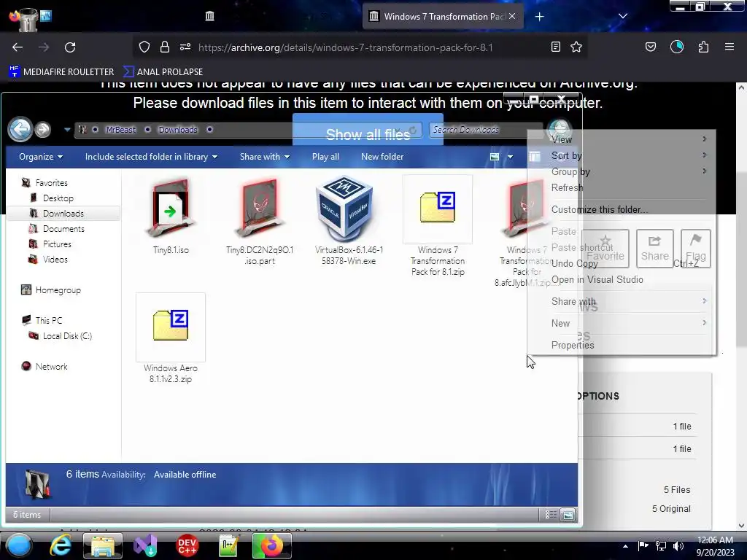
Task: Select Windows Aero 8.1.1v2.3.zip file icon
Action: click(171, 327)
